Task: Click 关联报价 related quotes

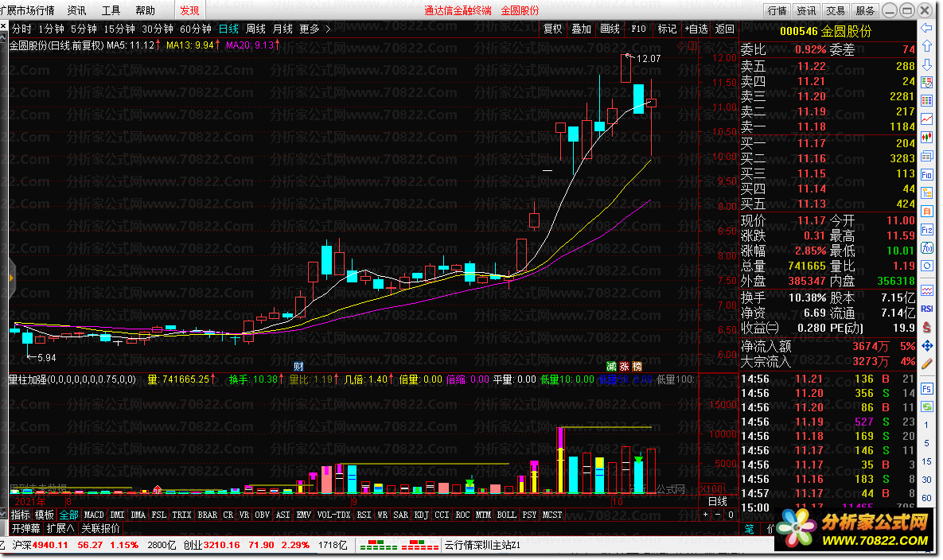Action: [x=100, y=528]
